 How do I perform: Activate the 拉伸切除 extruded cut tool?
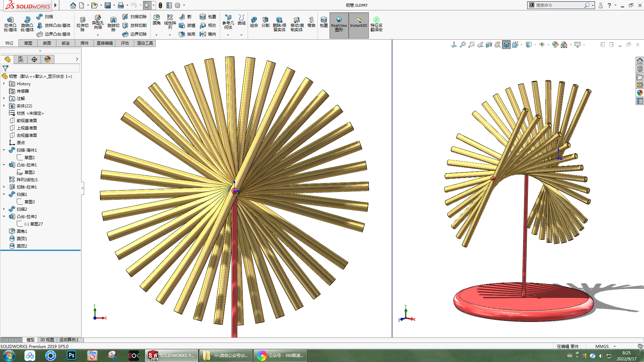click(82, 24)
